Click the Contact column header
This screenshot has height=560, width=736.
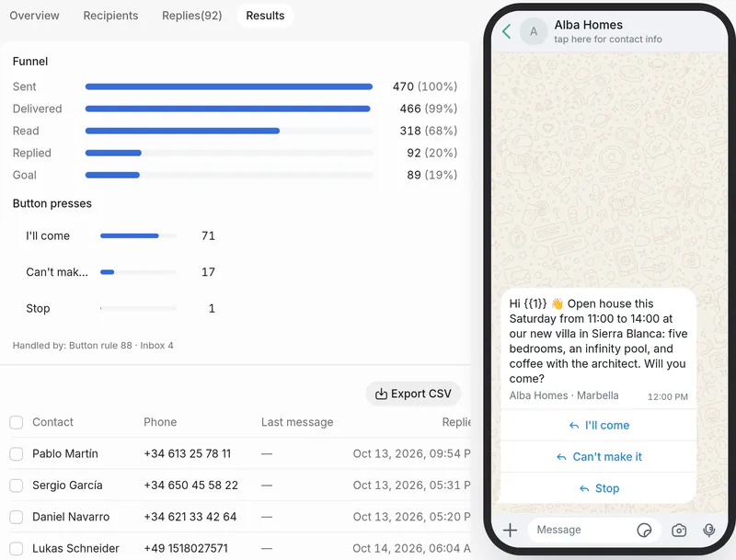point(52,422)
